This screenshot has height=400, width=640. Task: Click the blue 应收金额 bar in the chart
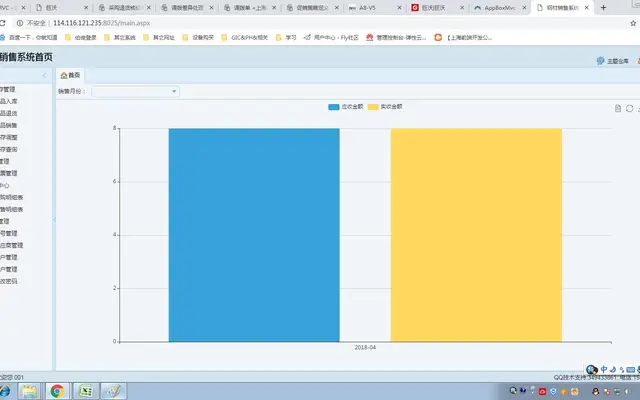coord(254,235)
